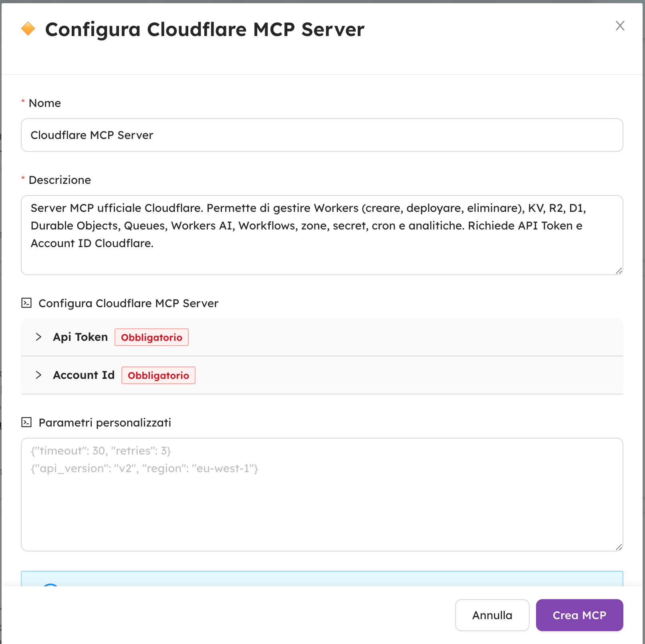Focus the Nome input field

[x=322, y=135]
